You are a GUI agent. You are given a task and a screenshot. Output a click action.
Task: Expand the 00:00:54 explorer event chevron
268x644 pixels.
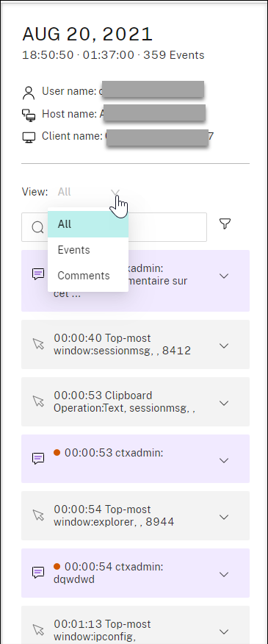224,517
